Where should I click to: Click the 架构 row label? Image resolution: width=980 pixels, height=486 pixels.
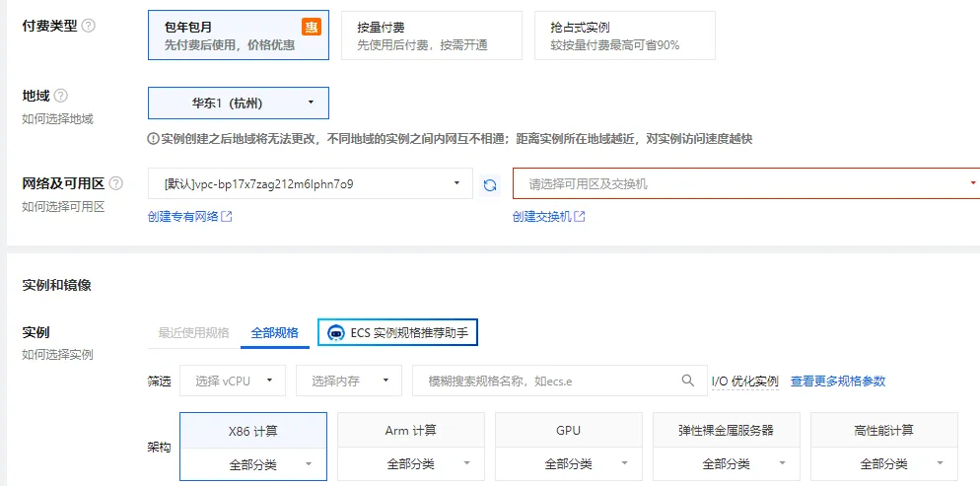159,448
